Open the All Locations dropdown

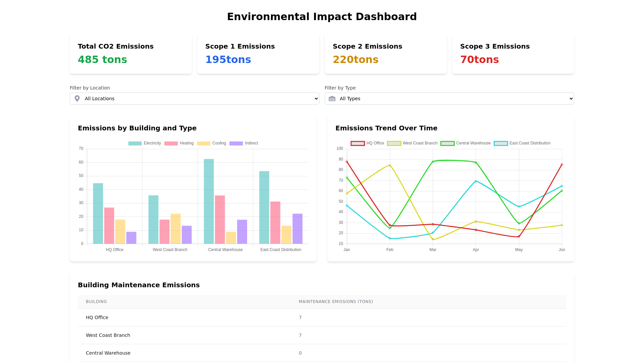195,99
